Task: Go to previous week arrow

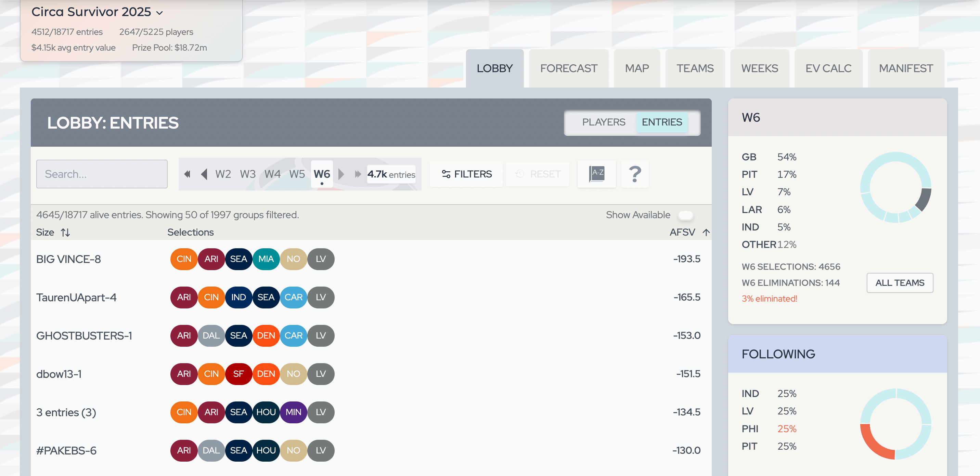Action: 204,174
